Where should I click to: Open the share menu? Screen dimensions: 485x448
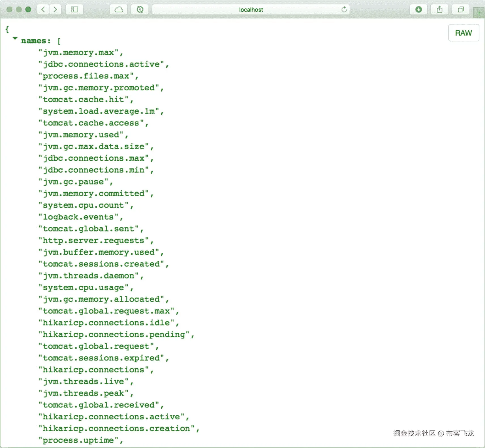click(x=439, y=9)
